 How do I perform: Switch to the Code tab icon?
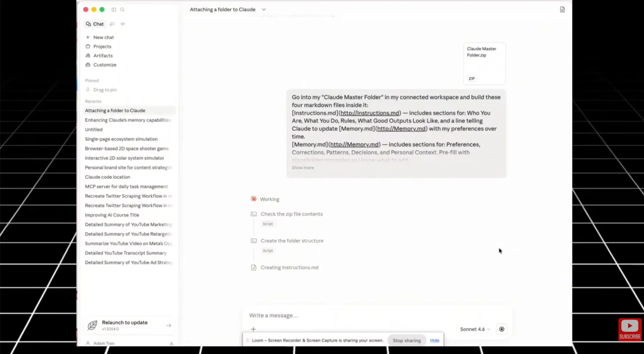[x=123, y=24]
